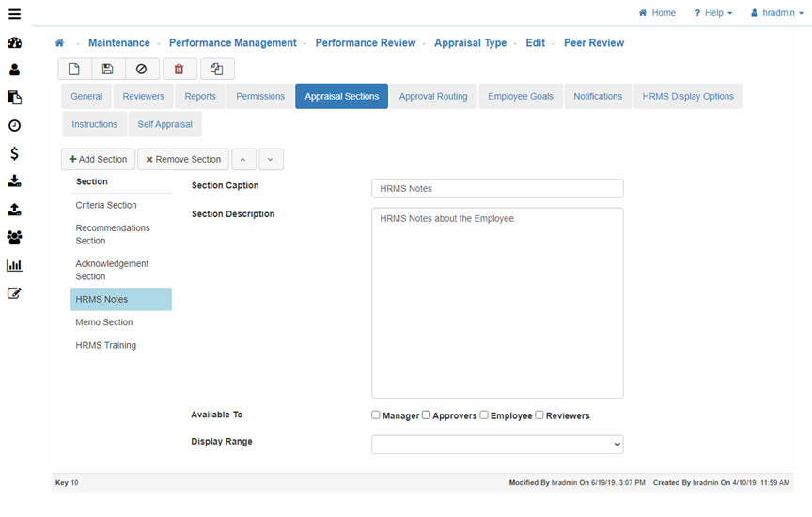Click the Add Section button

[x=98, y=159]
